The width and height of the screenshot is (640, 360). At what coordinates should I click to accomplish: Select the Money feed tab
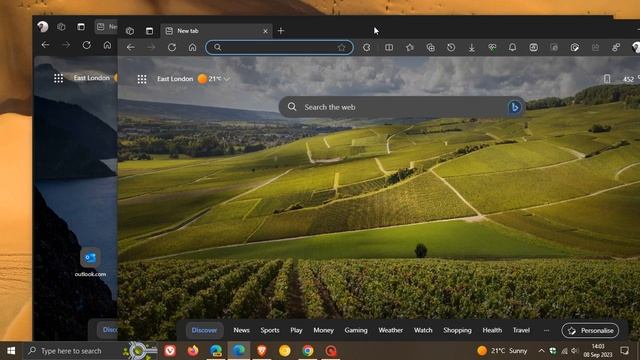click(x=323, y=330)
